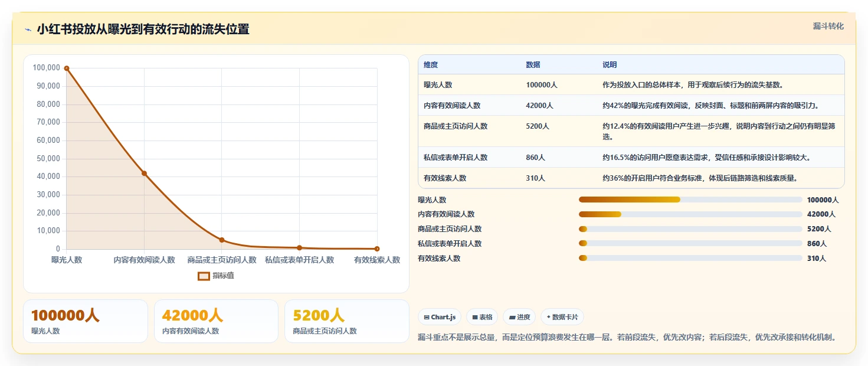Click the 私信或表单开启人数 progress bar
This screenshot has height=366, width=868.
point(690,243)
